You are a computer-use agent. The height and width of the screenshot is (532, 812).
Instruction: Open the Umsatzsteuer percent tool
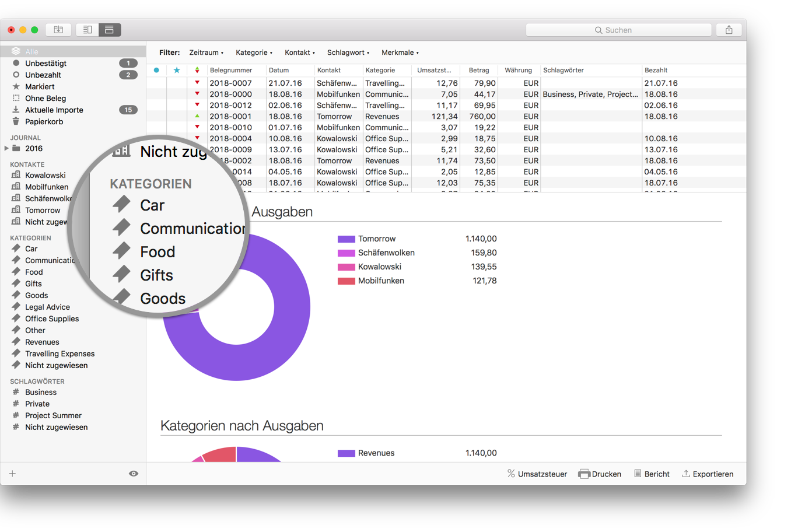[510, 474]
